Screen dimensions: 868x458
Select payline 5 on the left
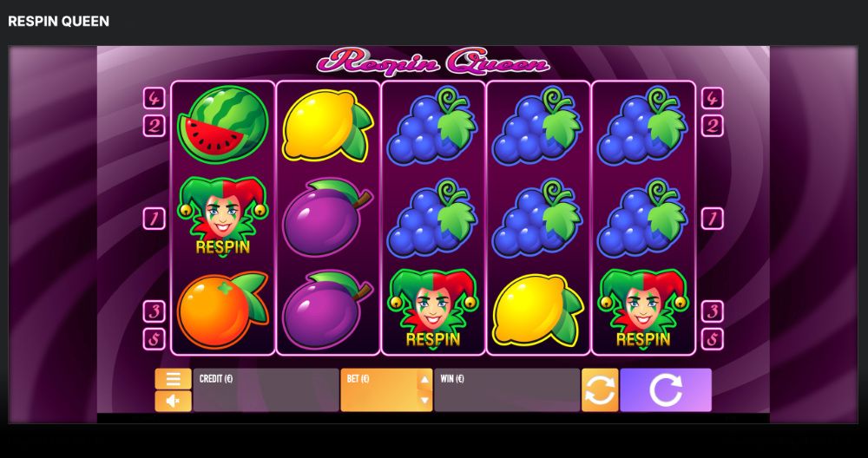154,339
